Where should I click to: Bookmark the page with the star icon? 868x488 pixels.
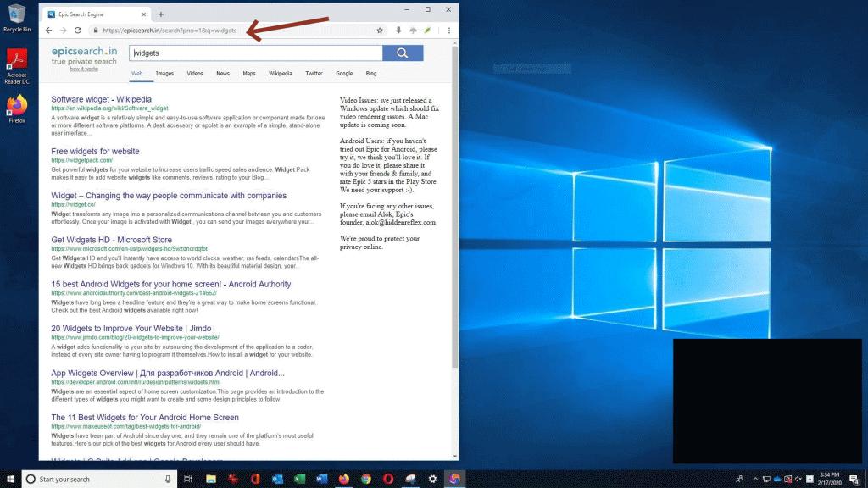380,30
